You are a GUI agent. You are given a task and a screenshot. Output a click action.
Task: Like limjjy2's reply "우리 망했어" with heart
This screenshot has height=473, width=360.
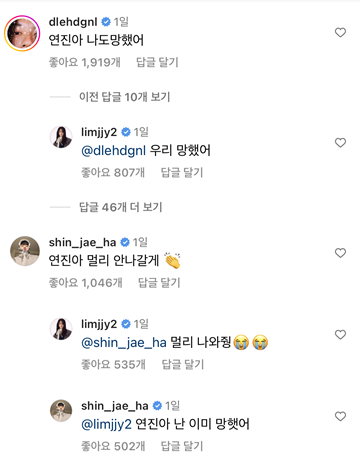[340, 143]
